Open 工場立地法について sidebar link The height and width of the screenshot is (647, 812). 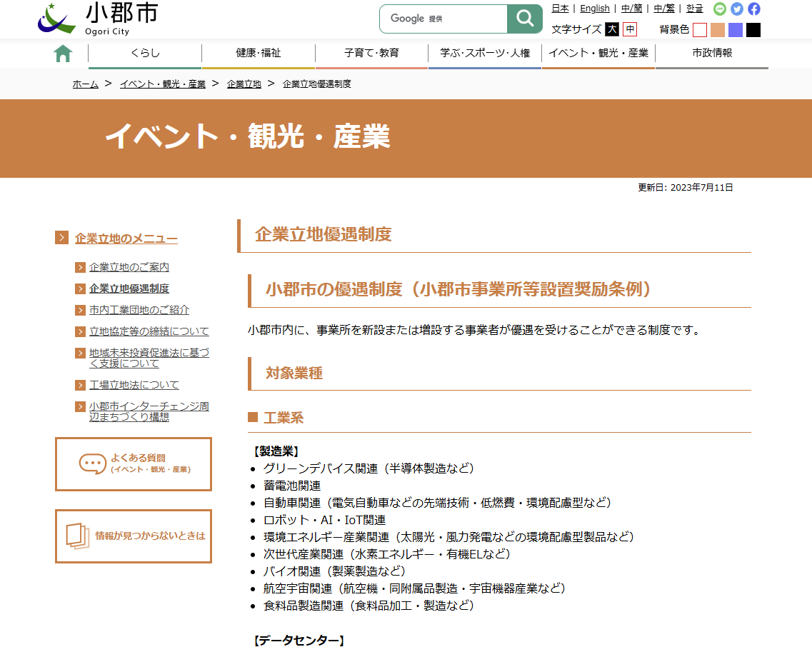pyautogui.click(x=134, y=385)
